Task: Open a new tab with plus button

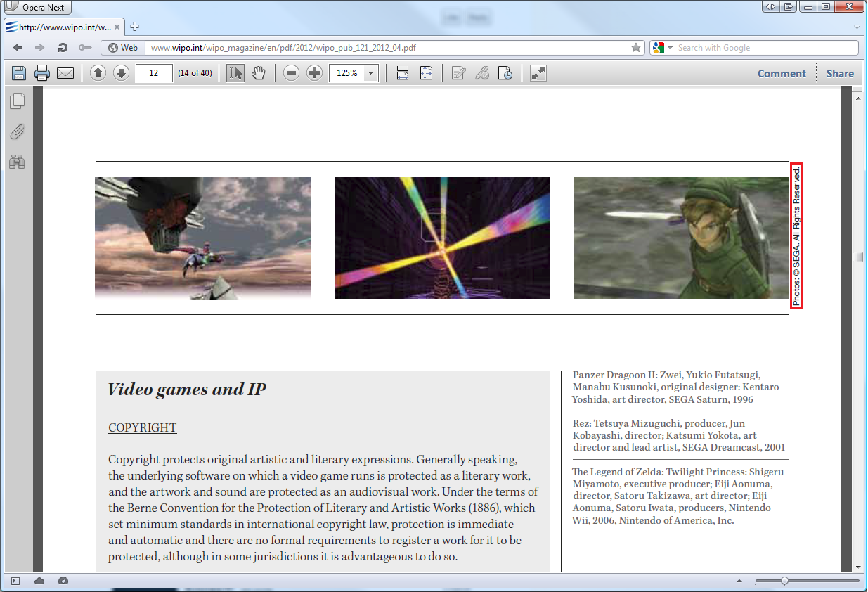Action: (x=134, y=27)
